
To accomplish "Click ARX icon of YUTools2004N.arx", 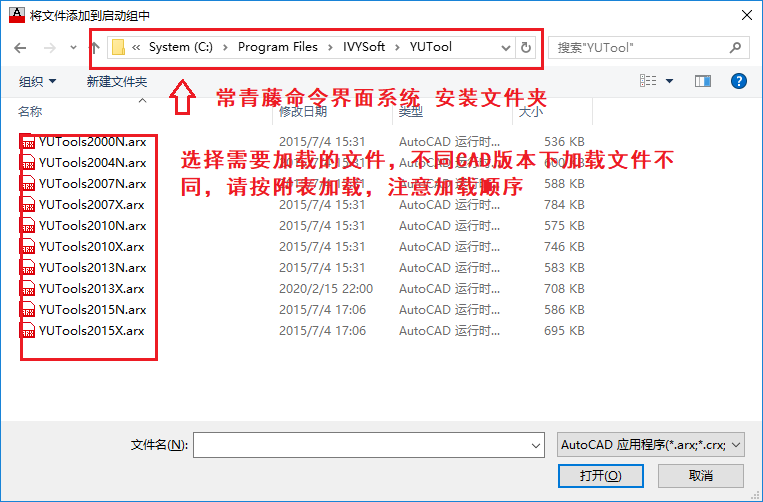I will coord(28,162).
